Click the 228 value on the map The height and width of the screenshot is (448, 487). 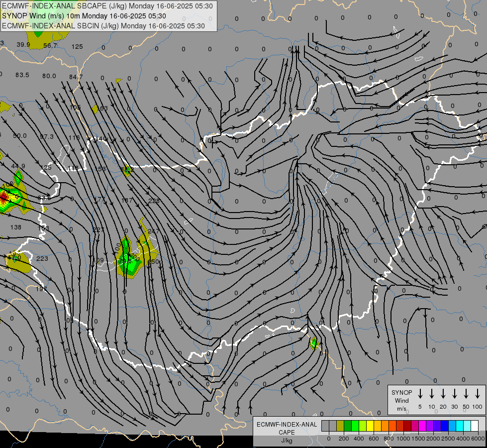(x=154, y=201)
